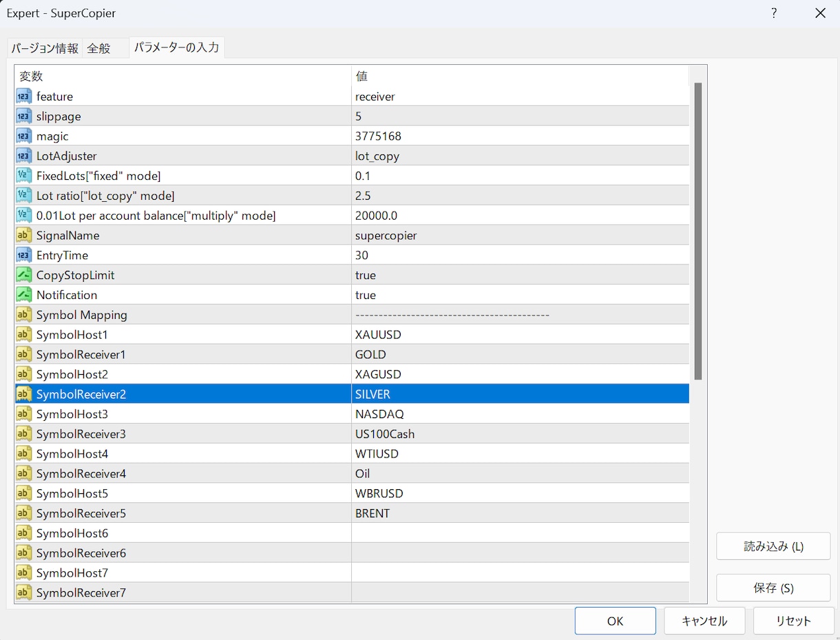Confirm settings with the OK button
This screenshot has height=640, width=840.
(x=616, y=621)
